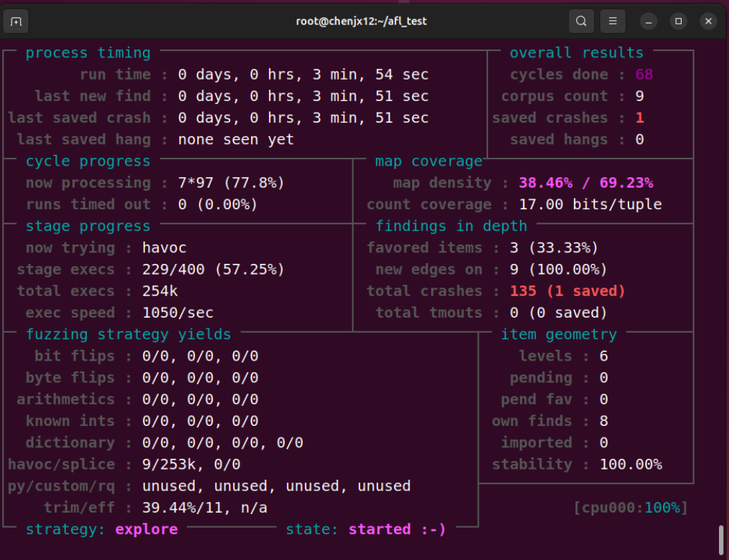This screenshot has width=729, height=560.
Task: Select strategy value explore
Action: [146, 529]
